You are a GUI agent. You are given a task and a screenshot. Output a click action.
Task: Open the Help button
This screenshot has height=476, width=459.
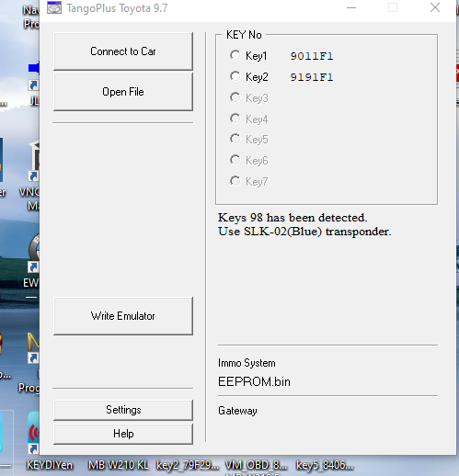123,434
